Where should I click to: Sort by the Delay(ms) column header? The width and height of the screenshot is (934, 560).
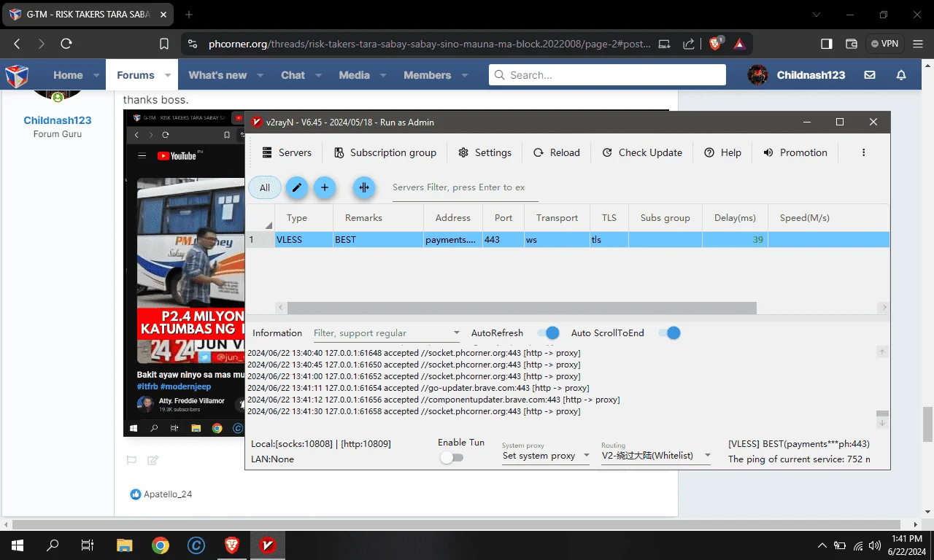pos(735,217)
